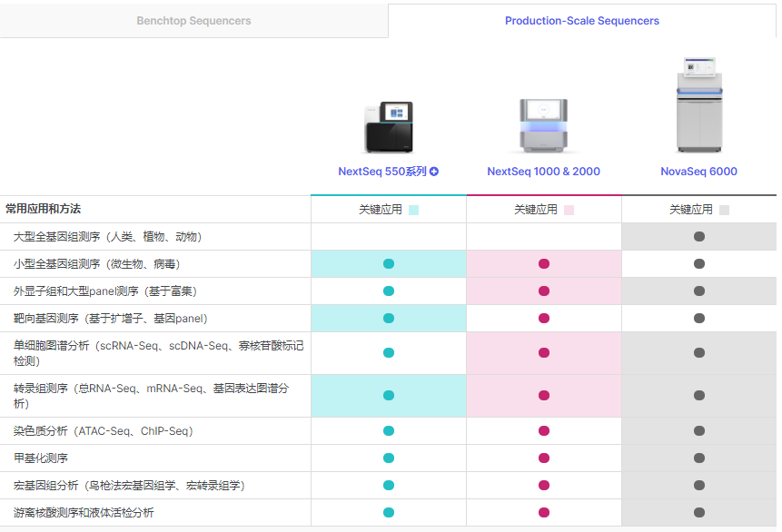Screen dimensions: 782x532
Task: Click magenta dot in 单细胞图谱分析 row
Action: (x=544, y=353)
